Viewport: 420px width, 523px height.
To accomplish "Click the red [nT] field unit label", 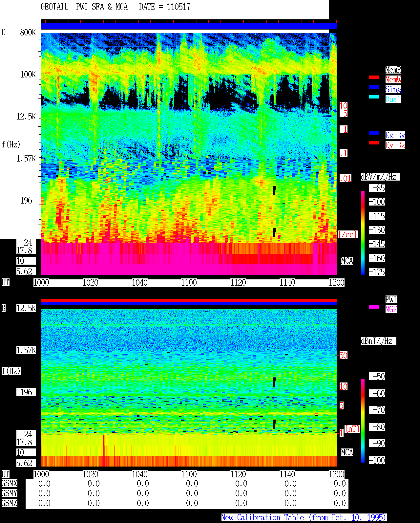I will click(352, 429).
